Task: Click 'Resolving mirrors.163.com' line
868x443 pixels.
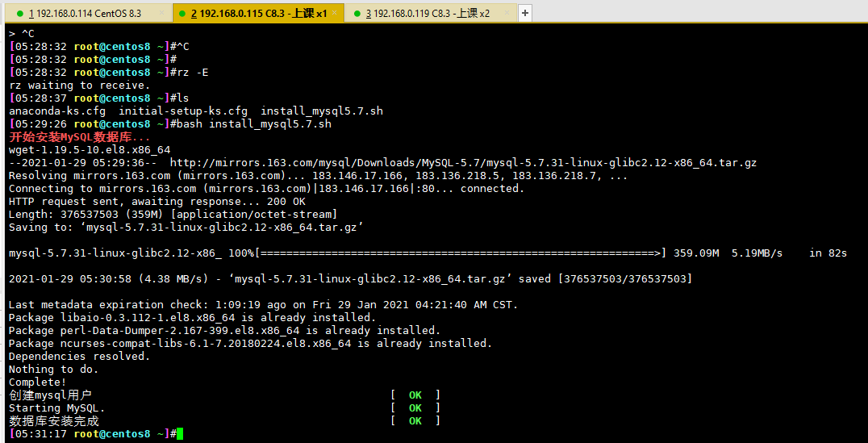Action: click(x=319, y=176)
